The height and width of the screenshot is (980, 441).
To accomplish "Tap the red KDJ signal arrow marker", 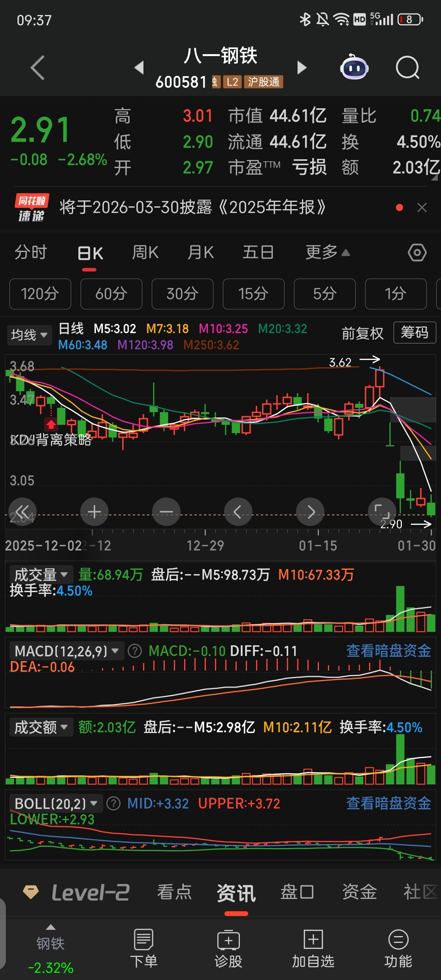I will (x=51, y=424).
